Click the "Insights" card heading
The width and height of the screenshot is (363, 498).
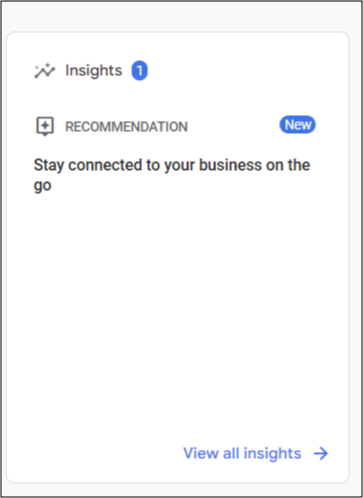94,70
